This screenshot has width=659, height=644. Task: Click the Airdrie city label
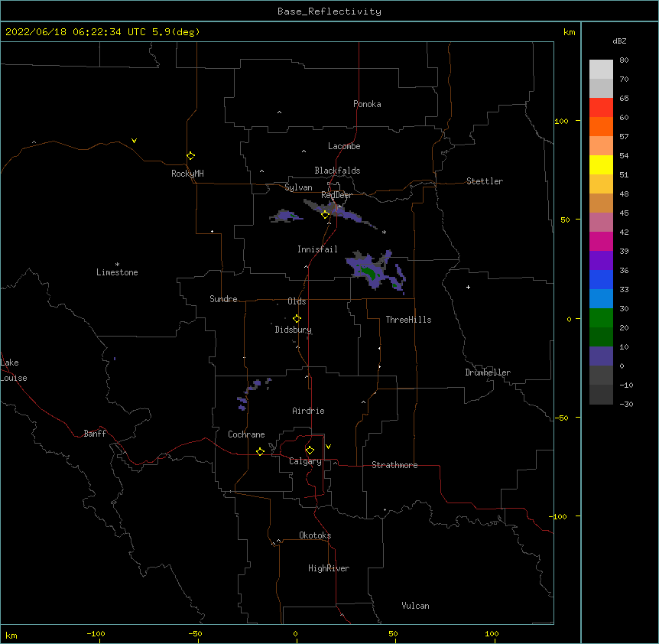point(308,411)
